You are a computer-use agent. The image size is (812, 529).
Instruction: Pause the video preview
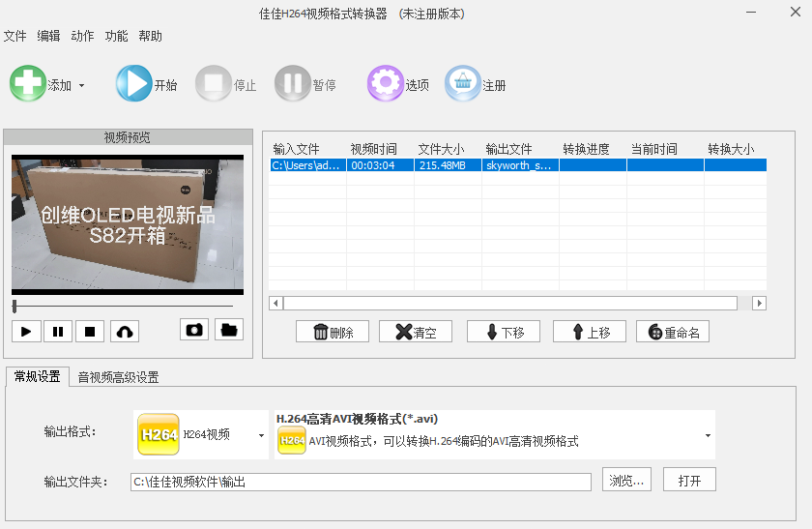click(58, 332)
